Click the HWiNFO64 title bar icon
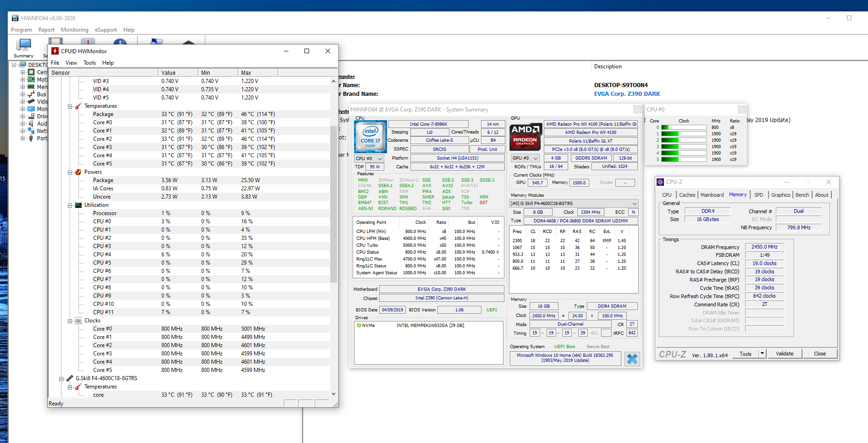This screenshot has height=443, width=868. [x=15, y=18]
